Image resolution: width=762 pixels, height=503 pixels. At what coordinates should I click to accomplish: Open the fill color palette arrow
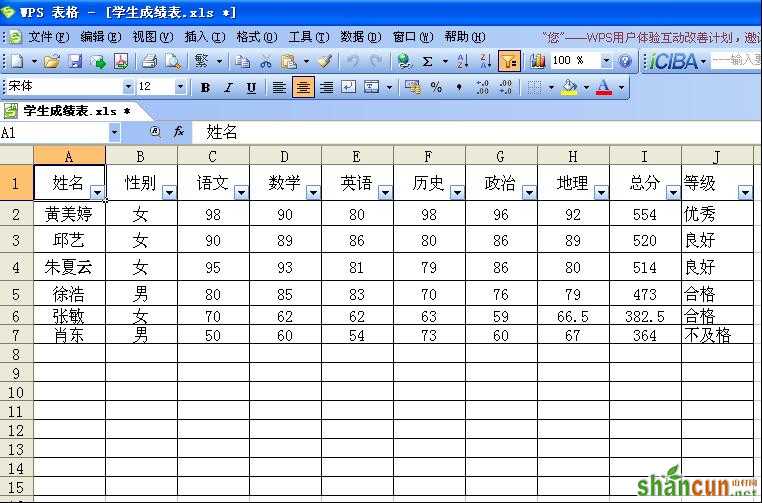click(x=586, y=88)
